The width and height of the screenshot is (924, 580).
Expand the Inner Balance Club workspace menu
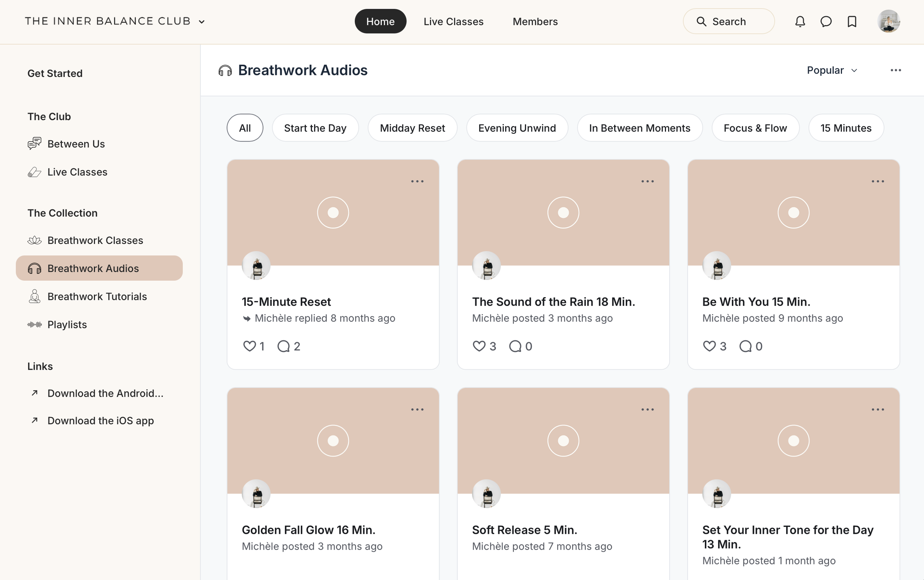(202, 21)
